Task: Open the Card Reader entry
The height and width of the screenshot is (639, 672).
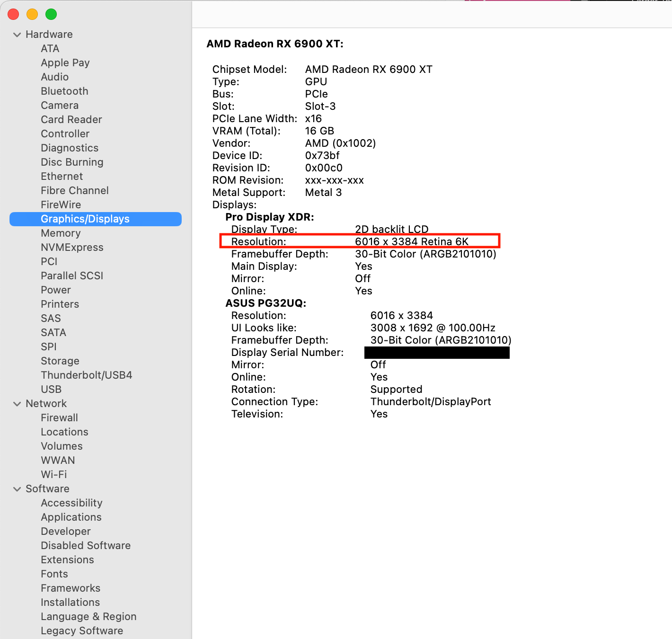Action: 71,120
